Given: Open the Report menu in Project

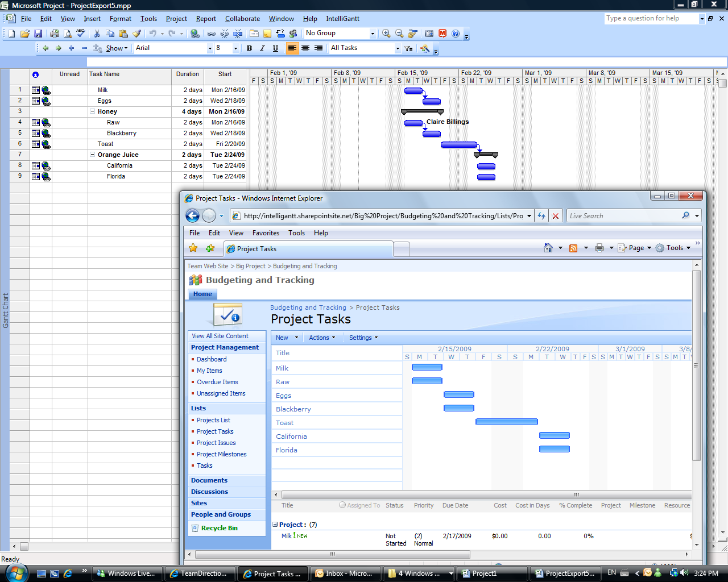Looking at the screenshot, I should tap(206, 19).
